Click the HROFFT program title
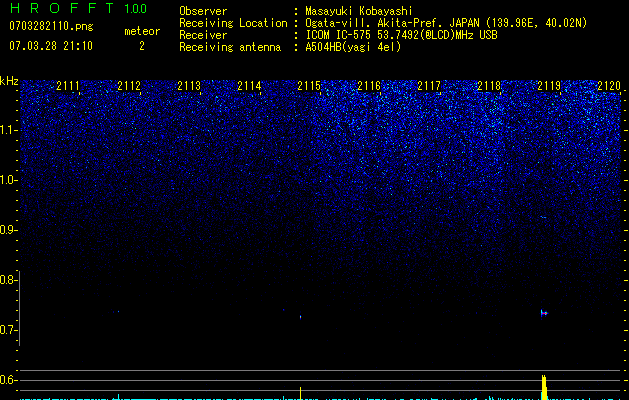 click(62, 8)
